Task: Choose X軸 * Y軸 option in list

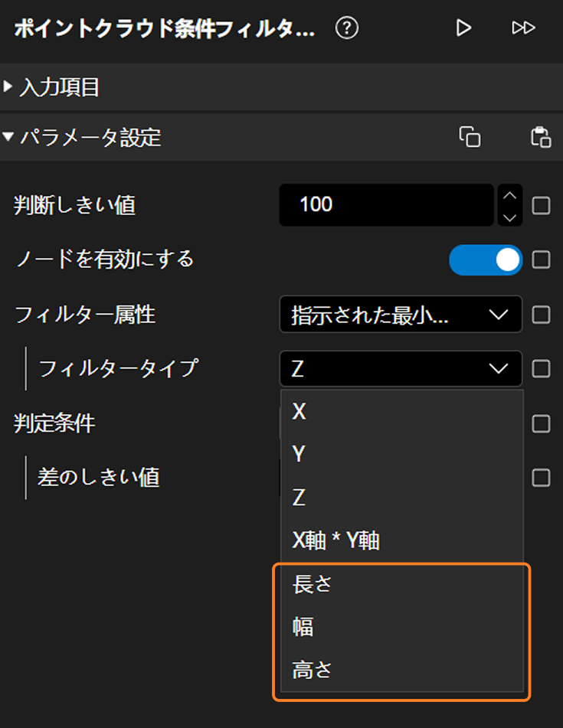Action: pyautogui.click(x=336, y=541)
